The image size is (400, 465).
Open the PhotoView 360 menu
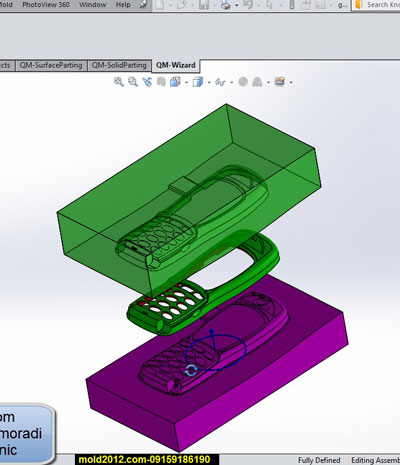coord(46,5)
